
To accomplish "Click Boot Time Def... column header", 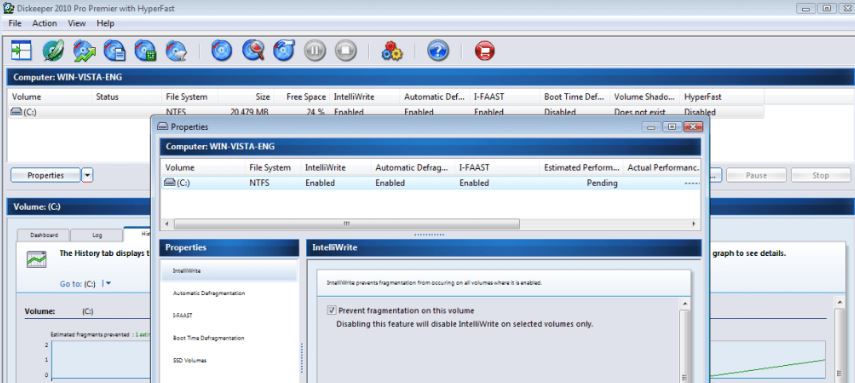I will (x=575, y=97).
